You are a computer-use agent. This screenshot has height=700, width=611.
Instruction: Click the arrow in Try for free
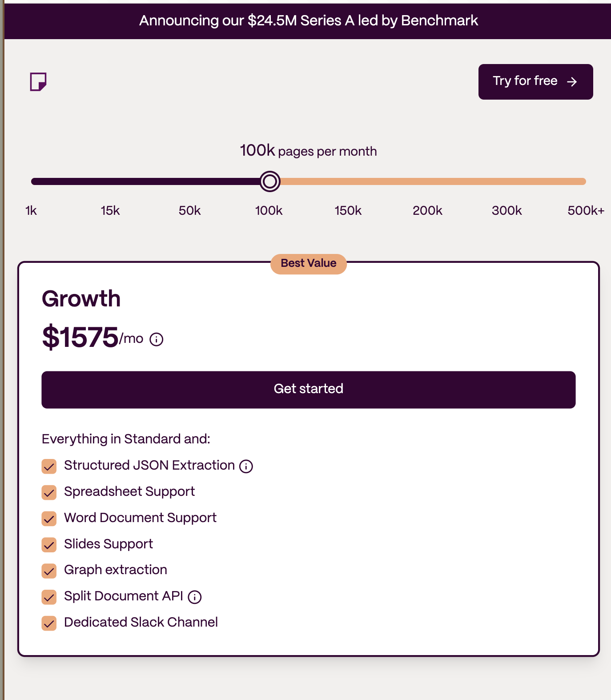point(572,81)
